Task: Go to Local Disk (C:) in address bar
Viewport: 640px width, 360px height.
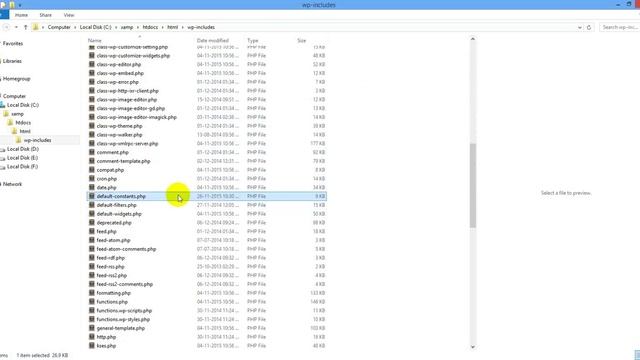Action: click(x=96, y=27)
